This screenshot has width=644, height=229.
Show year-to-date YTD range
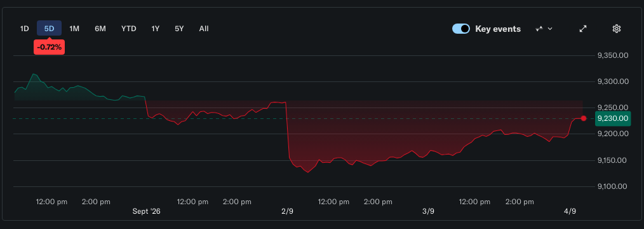pyautogui.click(x=128, y=29)
